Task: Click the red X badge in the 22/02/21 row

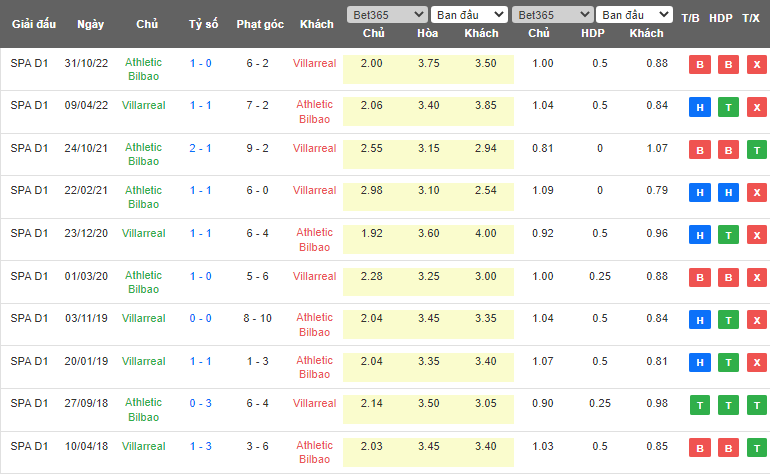Action: [x=757, y=193]
